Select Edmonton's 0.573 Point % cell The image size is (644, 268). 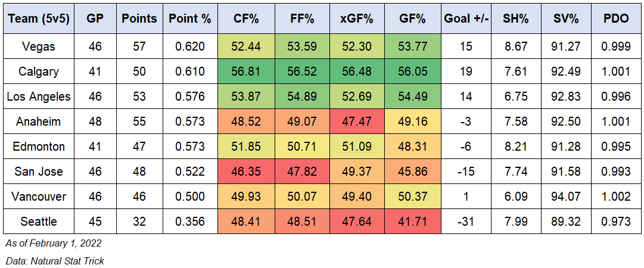click(190, 147)
